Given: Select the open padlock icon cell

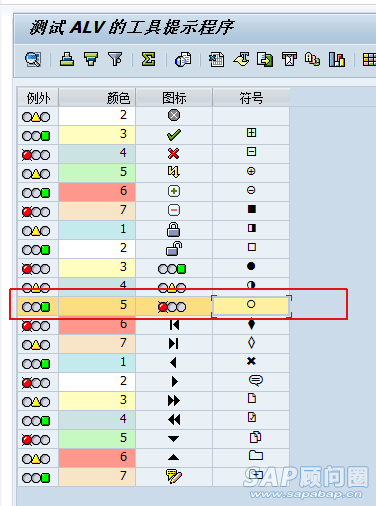Looking at the screenshot, I should click(174, 248).
